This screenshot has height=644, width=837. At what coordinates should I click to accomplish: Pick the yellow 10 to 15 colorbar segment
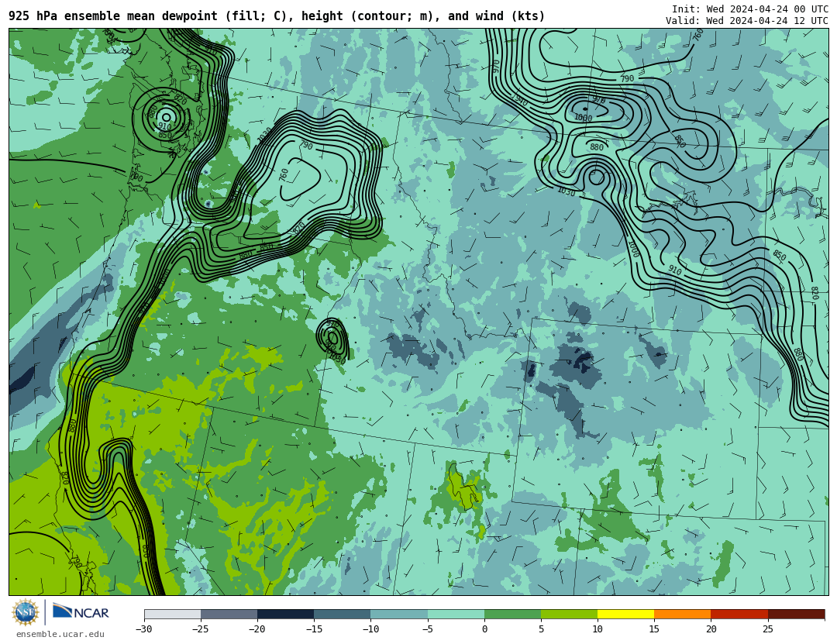626,615
